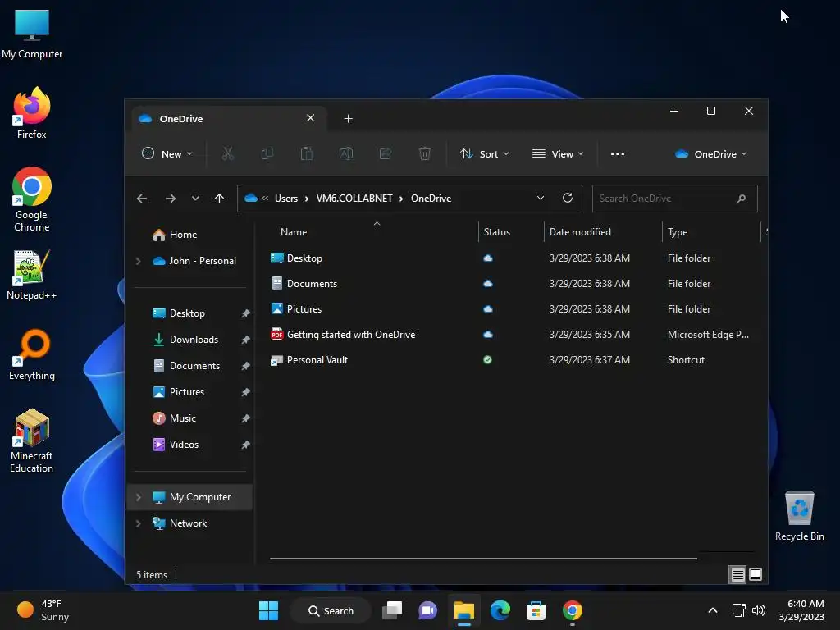
Task: Open clock and date 6:40 AM
Action: (x=801, y=610)
